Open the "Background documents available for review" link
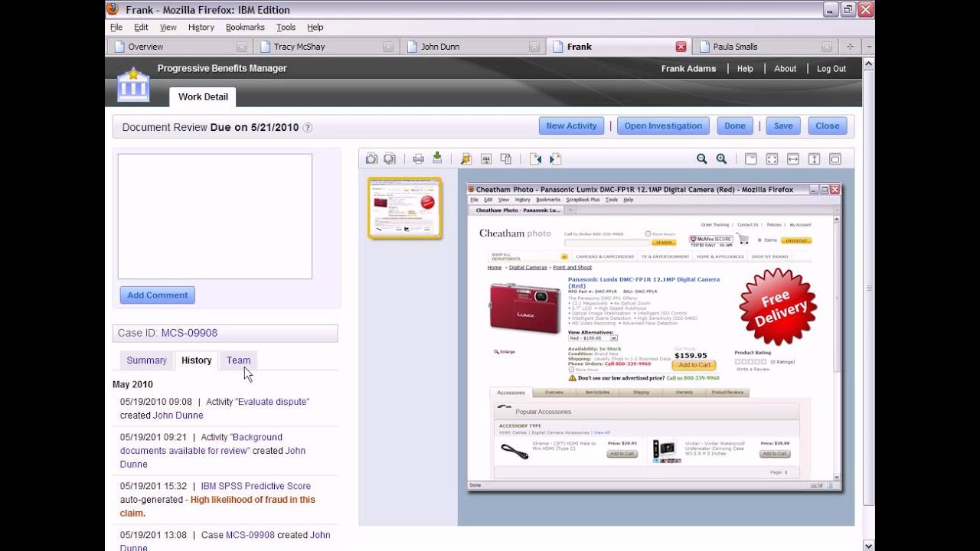This screenshot has height=551, width=980. pos(201,444)
